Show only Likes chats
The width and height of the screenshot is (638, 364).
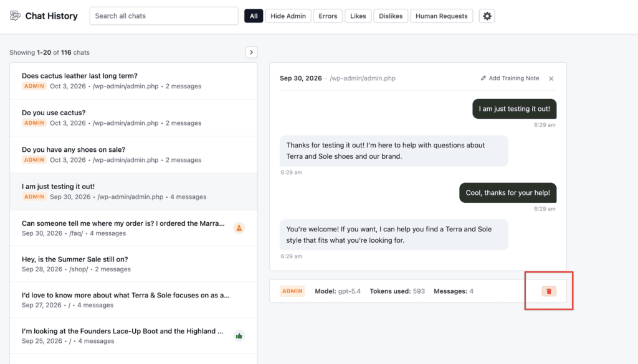point(358,16)
